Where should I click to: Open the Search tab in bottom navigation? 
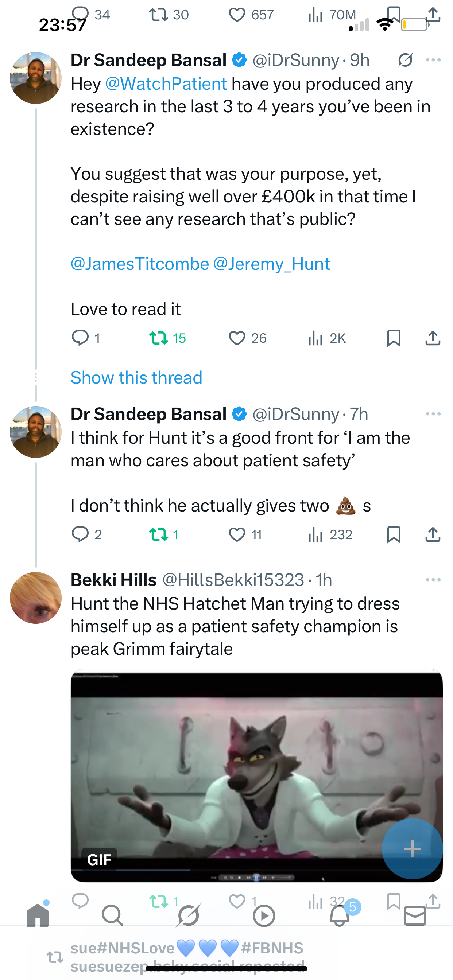coord(113,915)
